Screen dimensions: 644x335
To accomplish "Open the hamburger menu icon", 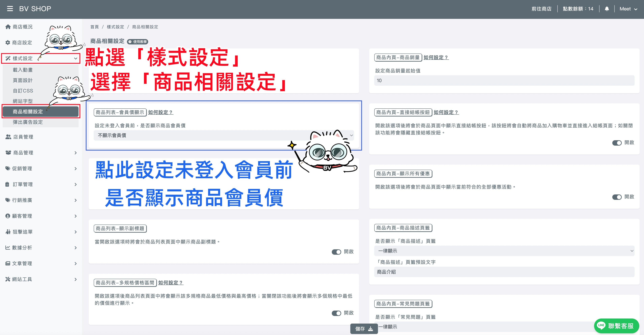I will (10, 9).
